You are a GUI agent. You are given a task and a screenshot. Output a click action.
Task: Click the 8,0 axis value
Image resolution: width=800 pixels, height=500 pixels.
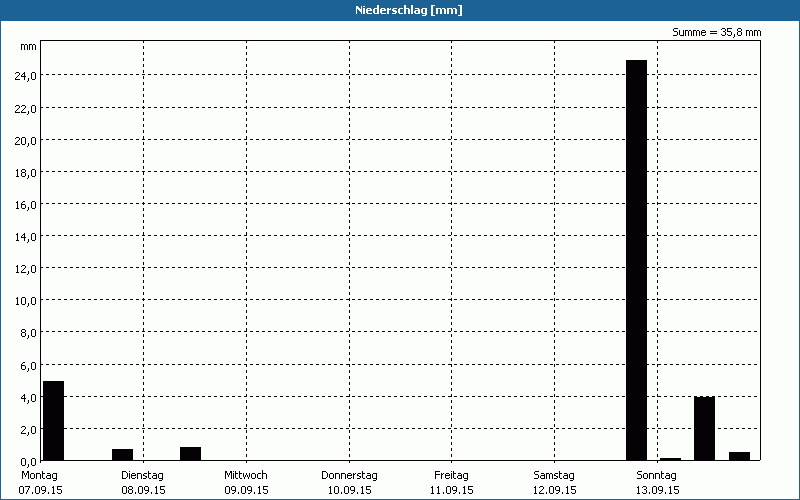pyautogui.click(x=28, y=333)
